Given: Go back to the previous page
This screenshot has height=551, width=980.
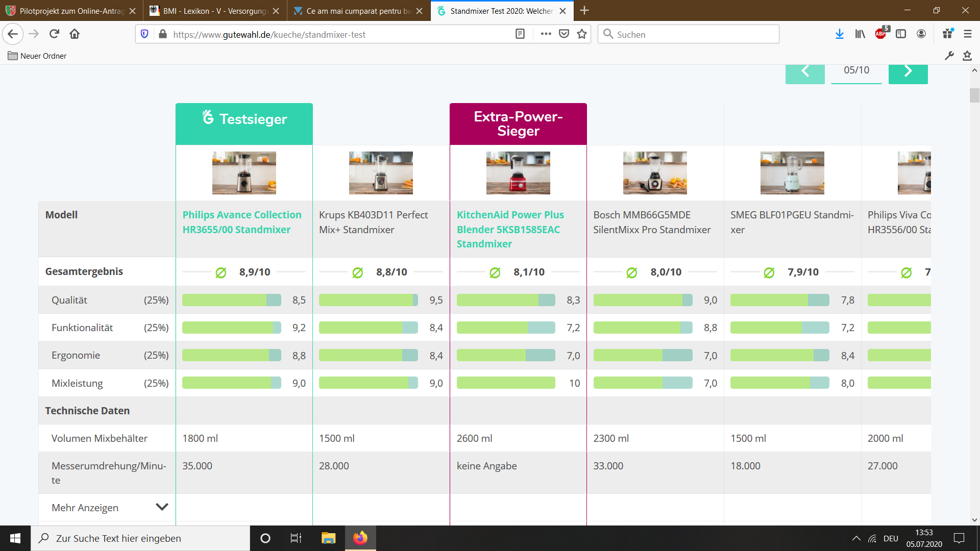Looking at the screenshot, I should click(13, 34).
